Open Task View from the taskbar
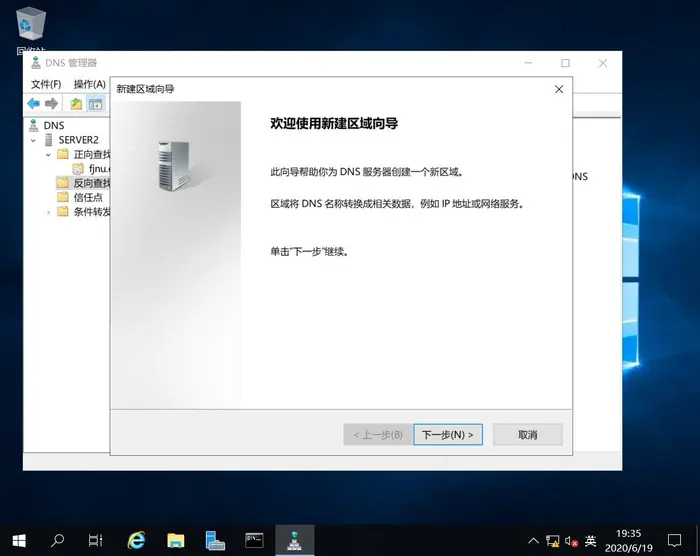700x556 pixels. point(95,540)
